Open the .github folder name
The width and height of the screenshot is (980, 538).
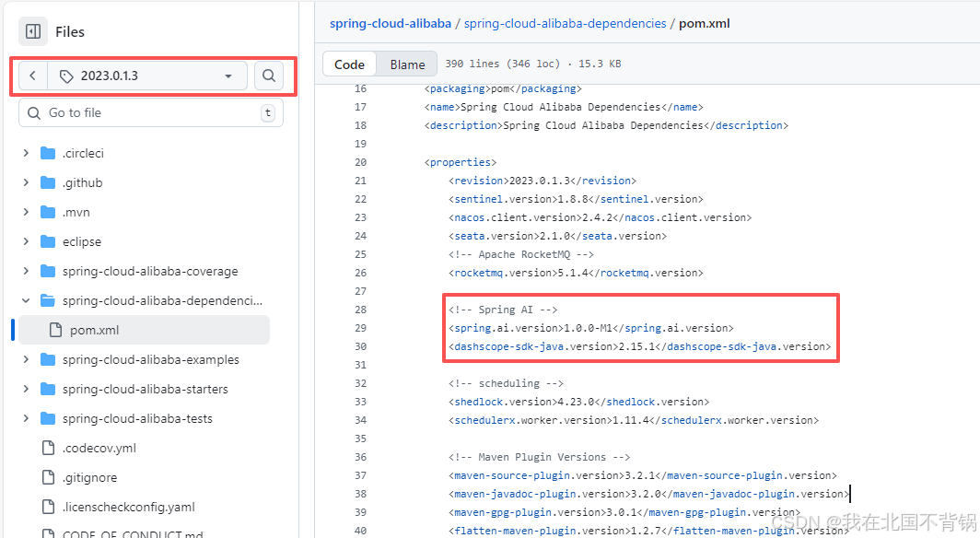pyautogui.click(x=83, y=182)
